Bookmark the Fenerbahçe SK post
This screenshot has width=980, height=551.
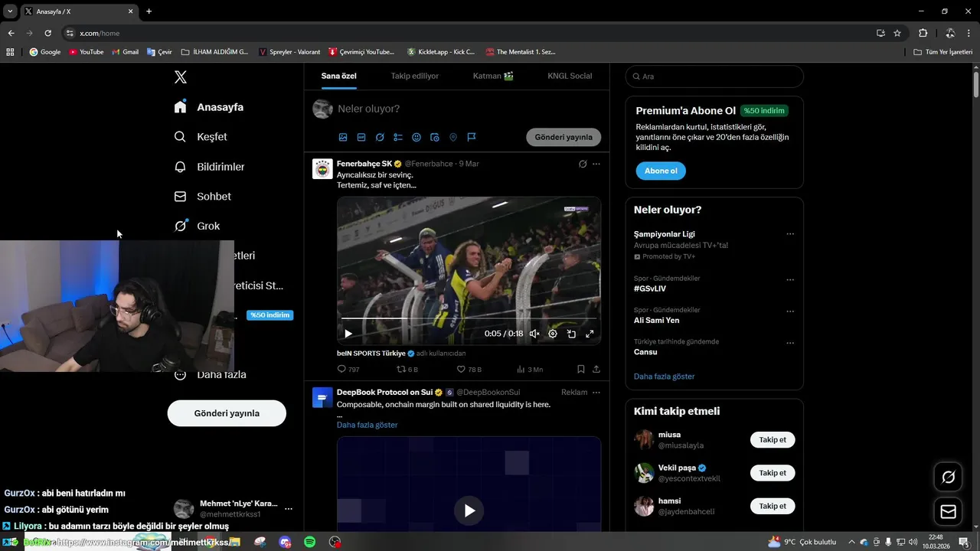point(581,369)
